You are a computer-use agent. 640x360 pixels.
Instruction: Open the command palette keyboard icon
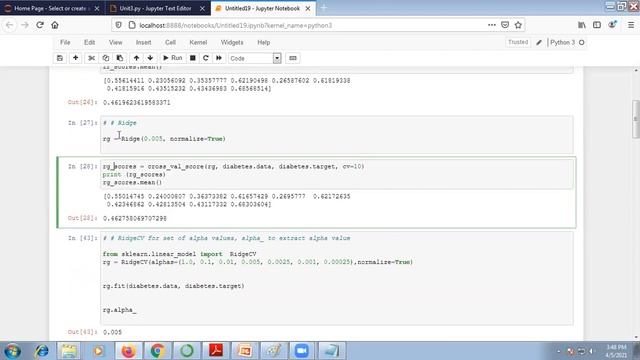click(293, 58)
